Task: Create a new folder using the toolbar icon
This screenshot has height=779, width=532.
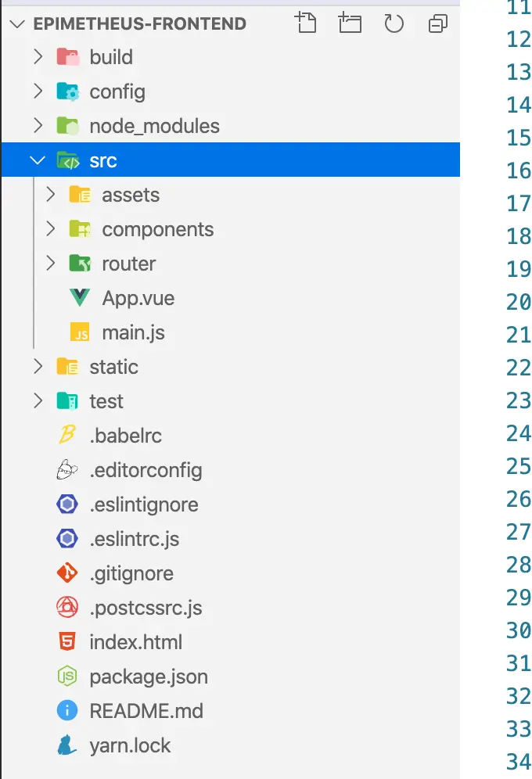Action: click(x=350, y=23)
